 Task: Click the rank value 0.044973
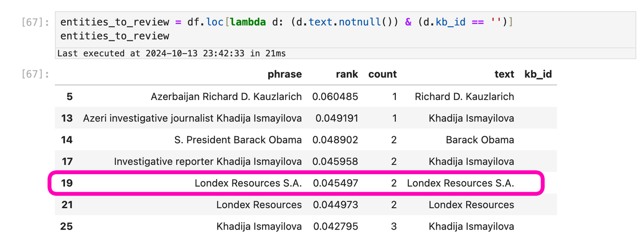click(335, 205)
